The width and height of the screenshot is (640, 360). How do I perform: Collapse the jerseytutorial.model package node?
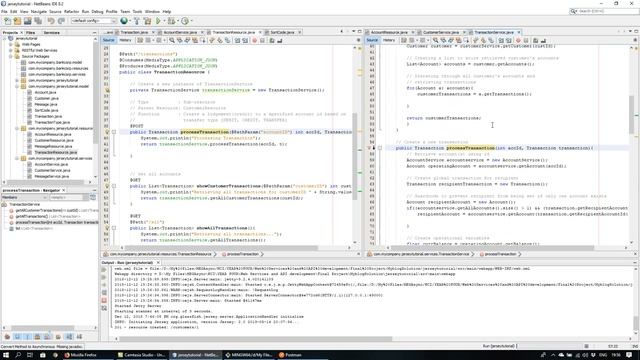point(17,87)
